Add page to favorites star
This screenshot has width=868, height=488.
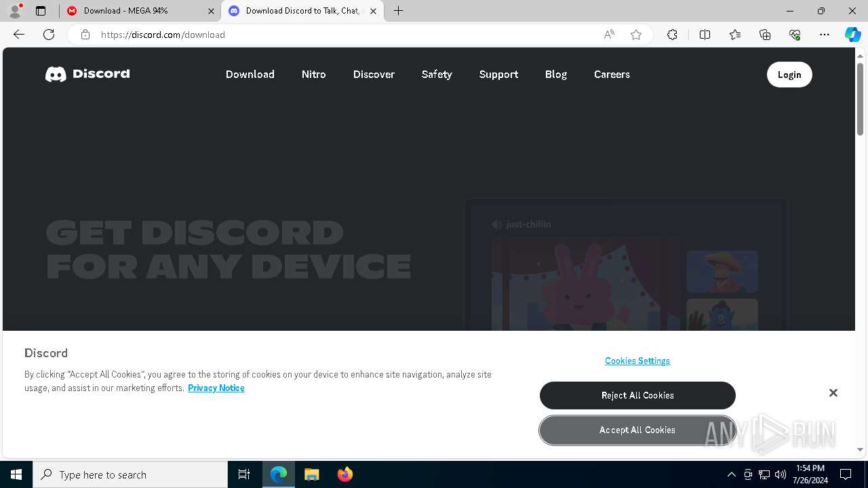[x=636, y=35]
